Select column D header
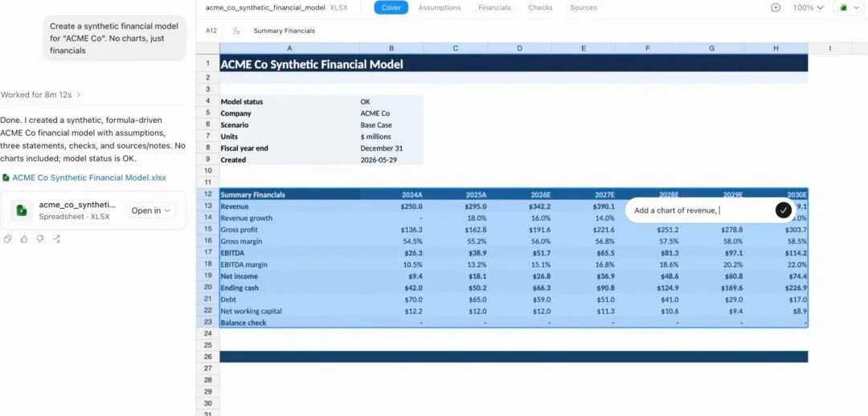 click(x=519, y=49)
